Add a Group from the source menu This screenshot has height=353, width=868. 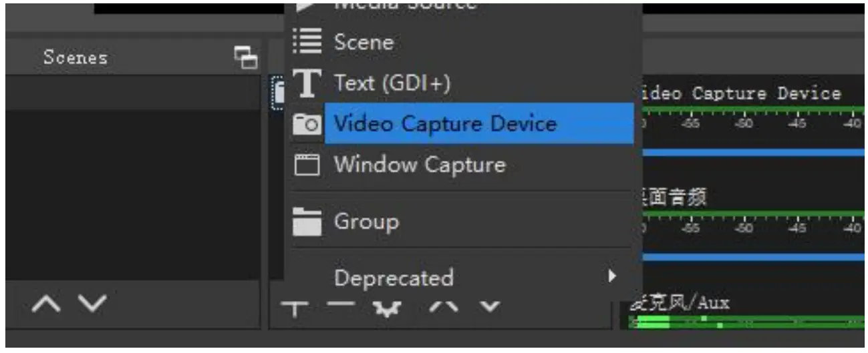(x=366, y=221)
